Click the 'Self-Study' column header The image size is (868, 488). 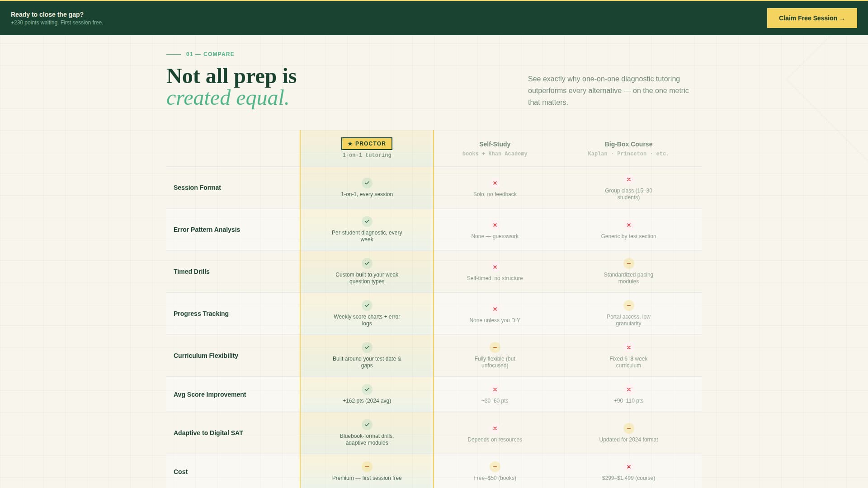click(x=495, y=144)
